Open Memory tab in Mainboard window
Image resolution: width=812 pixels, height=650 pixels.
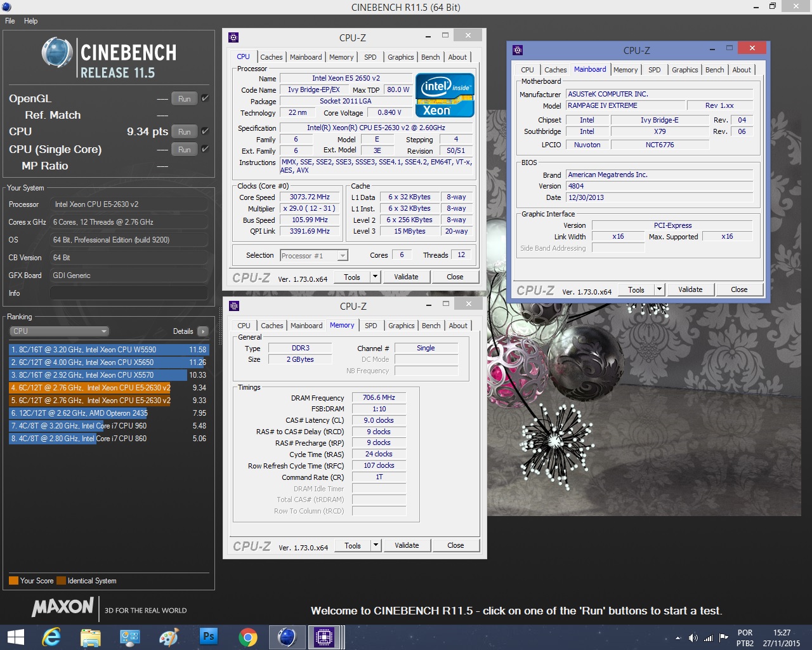click(625, 70)
